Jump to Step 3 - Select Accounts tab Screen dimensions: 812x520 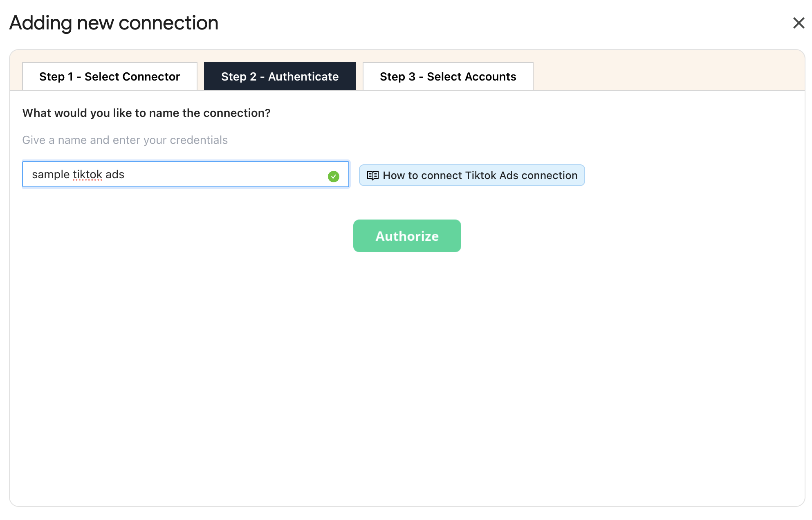(448, 76)
